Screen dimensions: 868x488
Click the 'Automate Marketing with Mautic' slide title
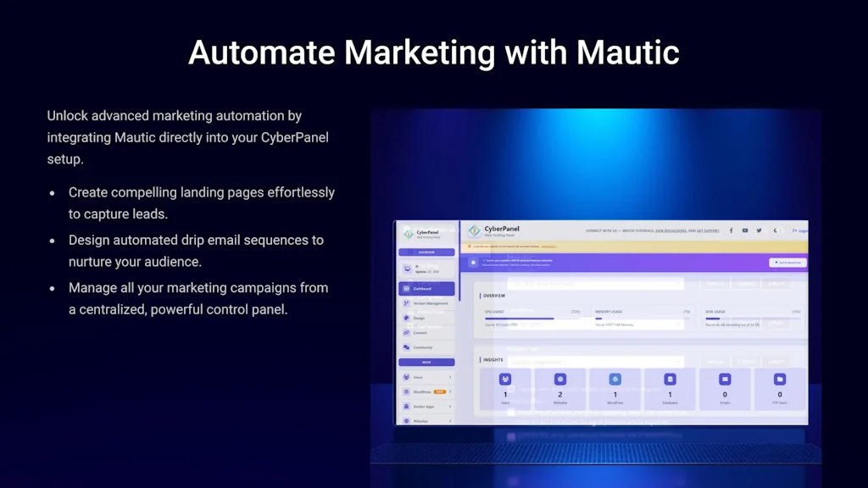[x=433, y=53]
